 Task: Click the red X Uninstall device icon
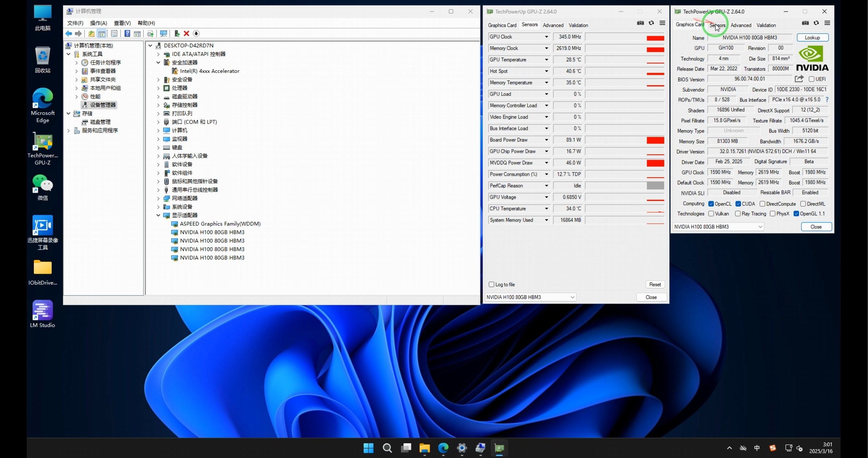(x=187, y=34)
